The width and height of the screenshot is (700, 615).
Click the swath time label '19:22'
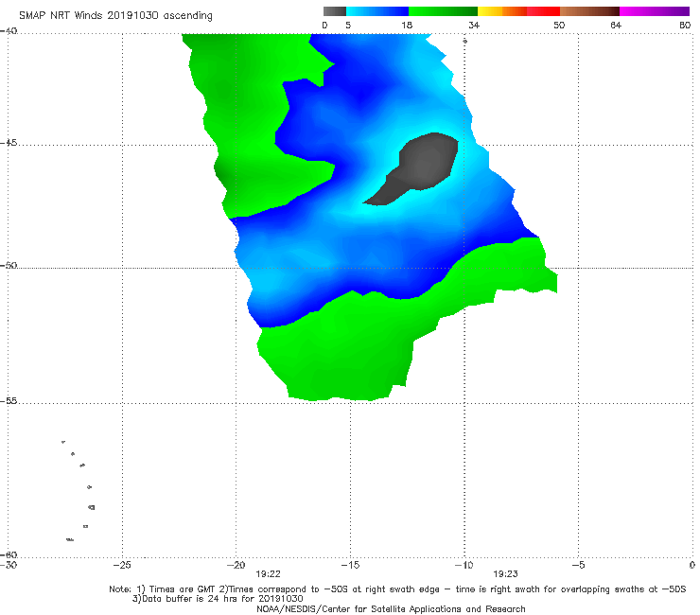pos(268,574)
